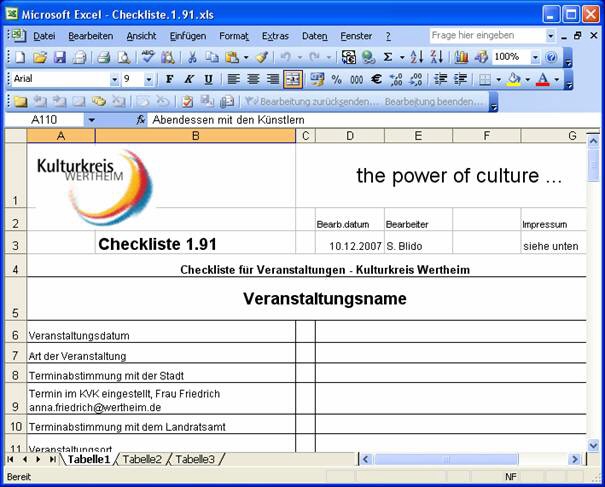605x487 pixels.
Task: Run the spelling check (ABC) icon
Action: [x=148, y=57]
